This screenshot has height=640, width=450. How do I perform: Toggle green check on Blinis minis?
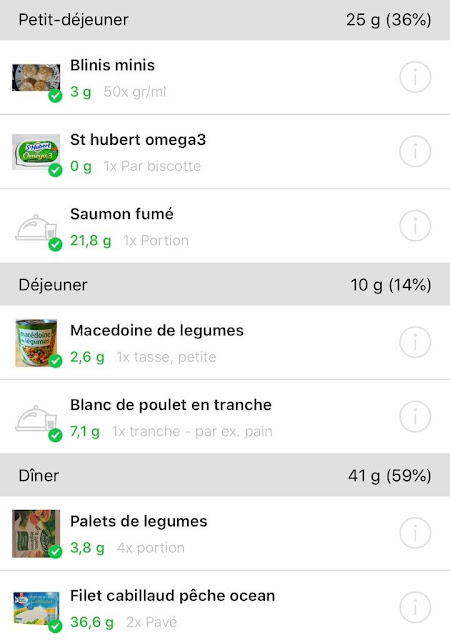click(55, 96)
